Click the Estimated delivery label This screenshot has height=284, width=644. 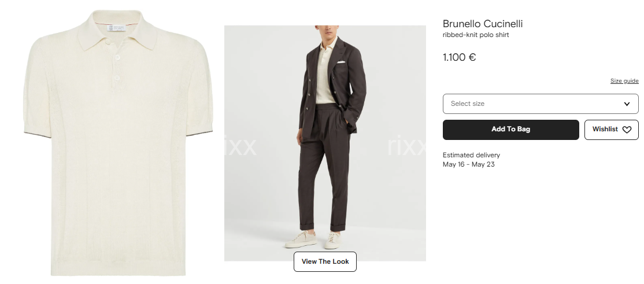point(471,155)
